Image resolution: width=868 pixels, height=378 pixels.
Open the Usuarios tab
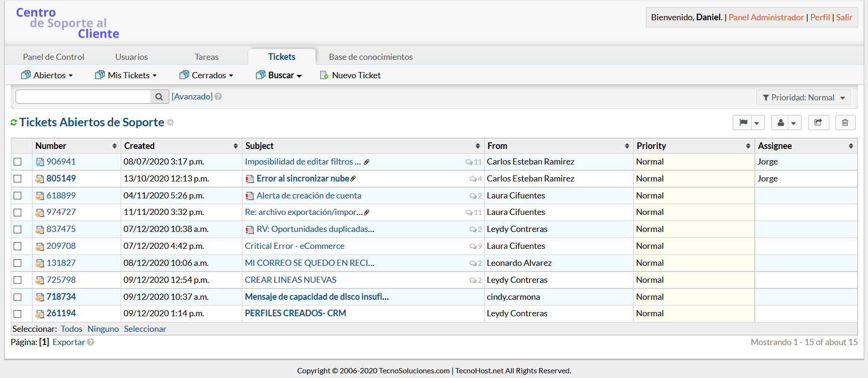pos(132,57)
